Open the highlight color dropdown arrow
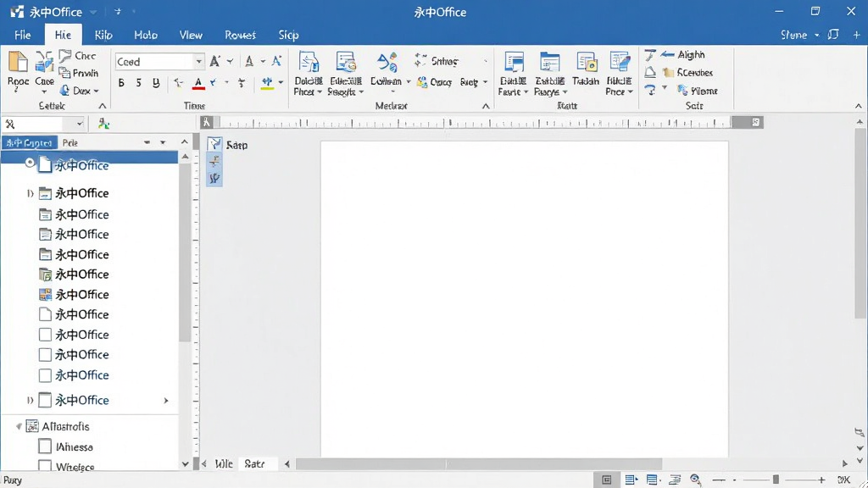The image size is (868, 488). point(281,83)
